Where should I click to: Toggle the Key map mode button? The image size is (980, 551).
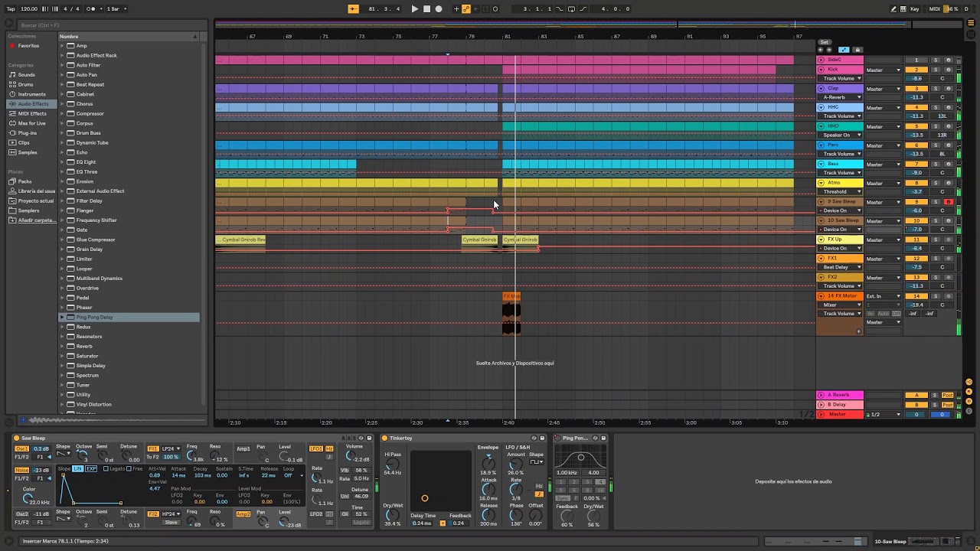point(914,8)
